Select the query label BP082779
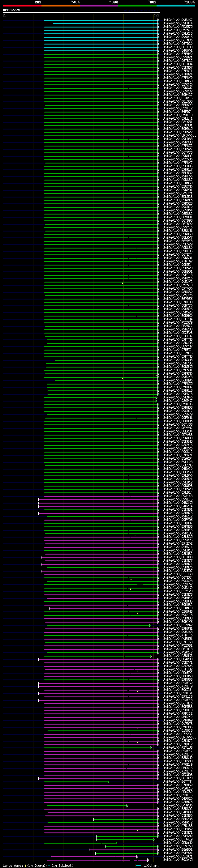The image size is (198, 868). pyautogui.click(x=11, y=10)
